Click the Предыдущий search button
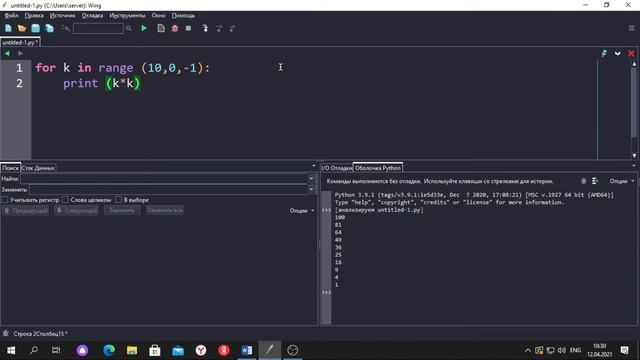Viewport: 640px width, 360px height. (x=26, y=211)
